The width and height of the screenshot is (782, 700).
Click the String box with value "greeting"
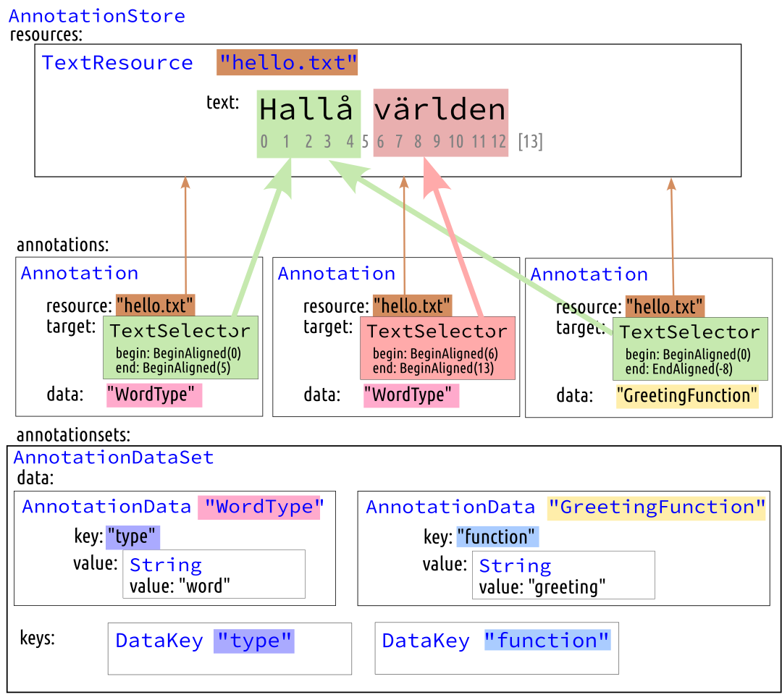[563, 575]
